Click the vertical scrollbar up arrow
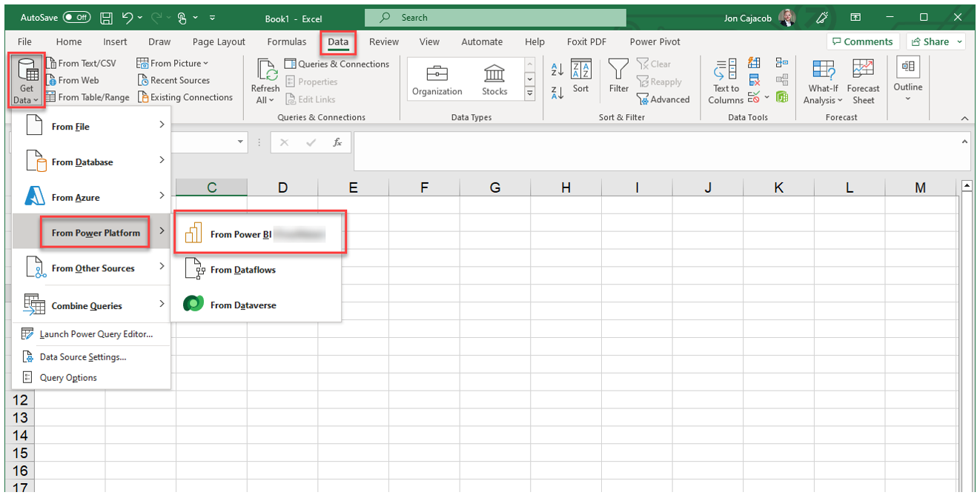980x498 pixels. [966, 185]
